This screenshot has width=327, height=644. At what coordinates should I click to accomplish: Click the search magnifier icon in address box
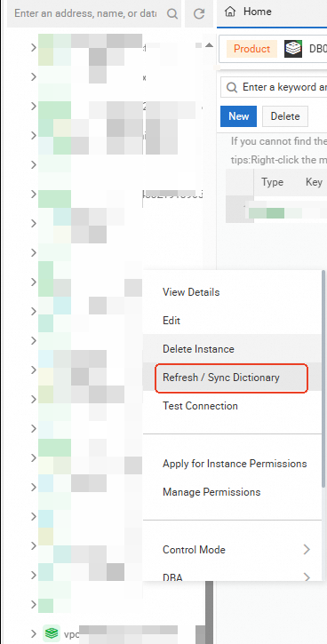coord(171,13)
